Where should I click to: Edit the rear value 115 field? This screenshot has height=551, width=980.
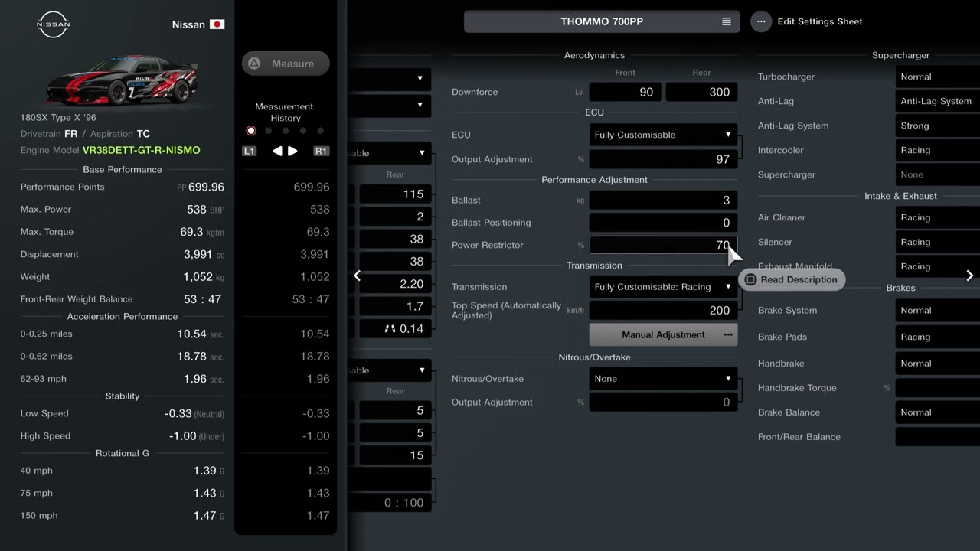tap(395, 194)
